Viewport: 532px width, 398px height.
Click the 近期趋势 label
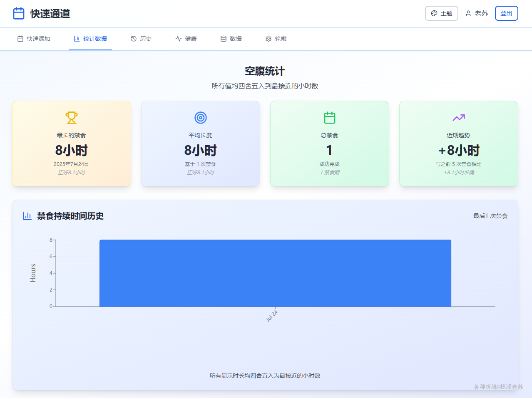[459, 135]
